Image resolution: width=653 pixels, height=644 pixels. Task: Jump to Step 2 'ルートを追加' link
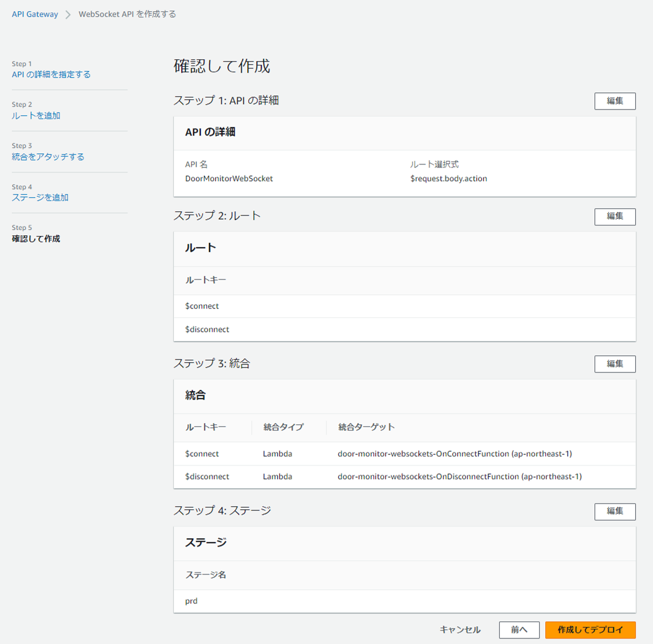(36, 116)
